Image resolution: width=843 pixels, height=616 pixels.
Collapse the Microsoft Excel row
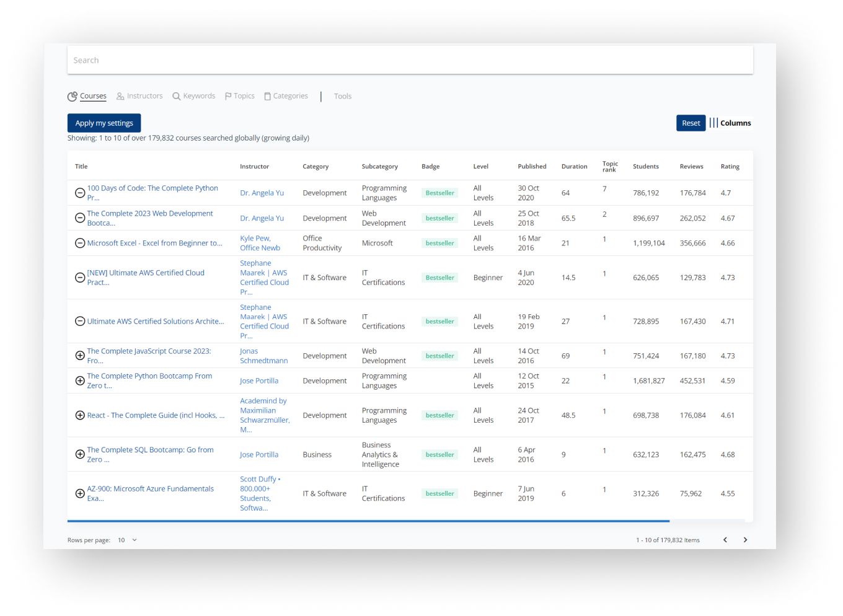pyautogui.click(x=80, y=243)
